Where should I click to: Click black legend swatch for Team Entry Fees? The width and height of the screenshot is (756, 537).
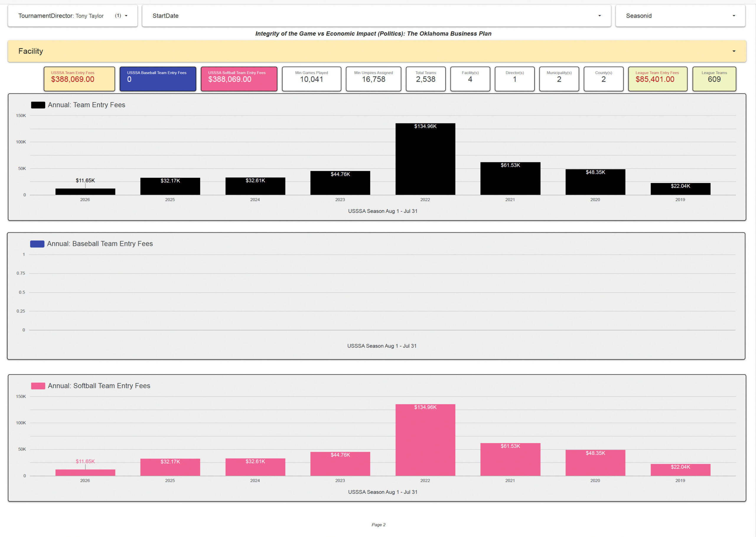[38, 105]
